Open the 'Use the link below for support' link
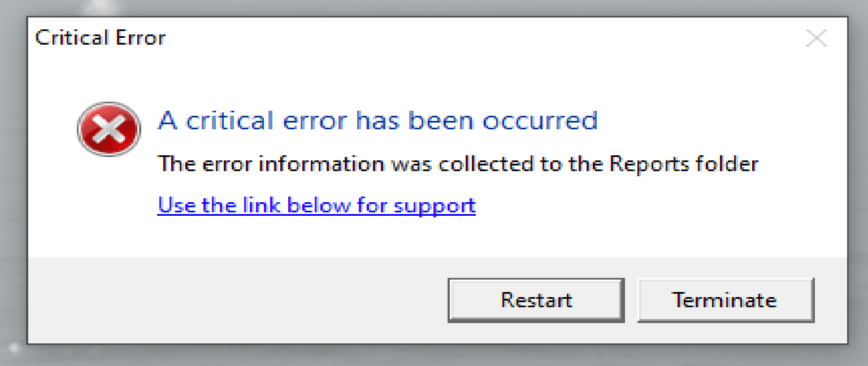Image resolution: width=868 pixels, height=366 pixels. pyautogui.click(x=316, y=205)
